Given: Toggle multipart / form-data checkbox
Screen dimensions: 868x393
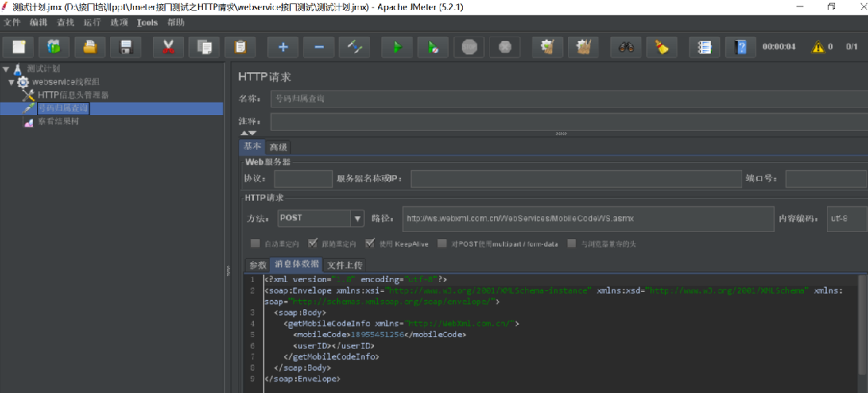Looking at the screenshot, I should pos(442,243).
